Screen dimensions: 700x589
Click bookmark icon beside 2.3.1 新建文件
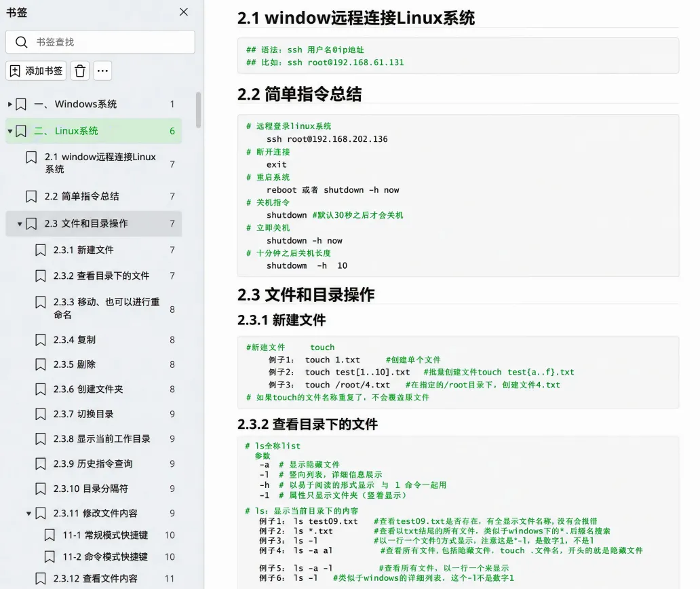(x=41, y=250)
